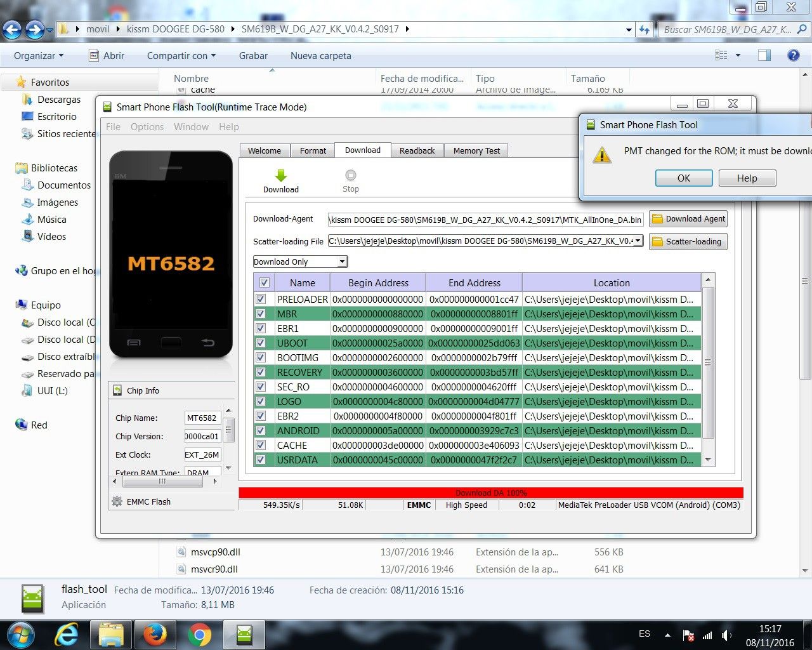Open the Organizar dropdown in Explorer
This screenshot has height=650, width=812.
pyautogui.click(x=39, y=56)
